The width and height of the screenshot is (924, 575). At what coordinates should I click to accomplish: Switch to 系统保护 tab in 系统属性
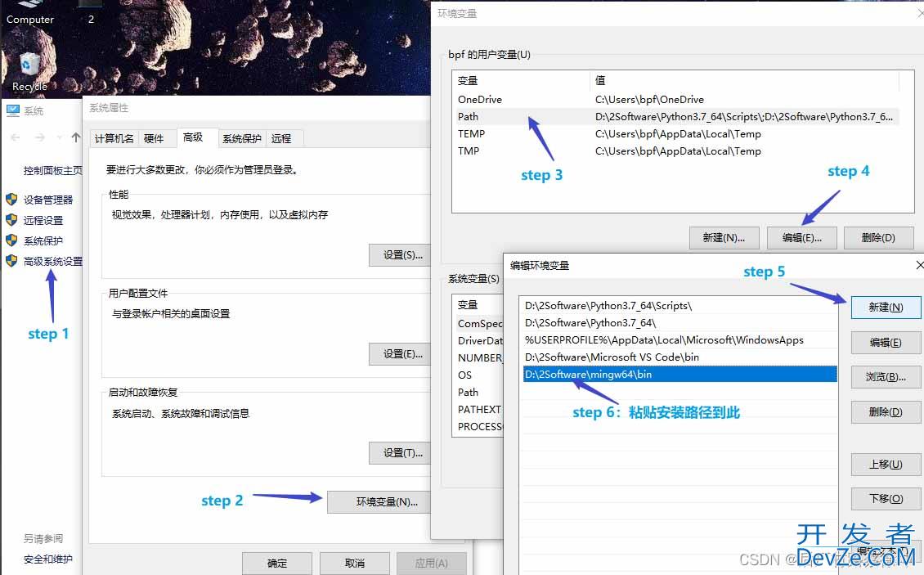(241, 138)
